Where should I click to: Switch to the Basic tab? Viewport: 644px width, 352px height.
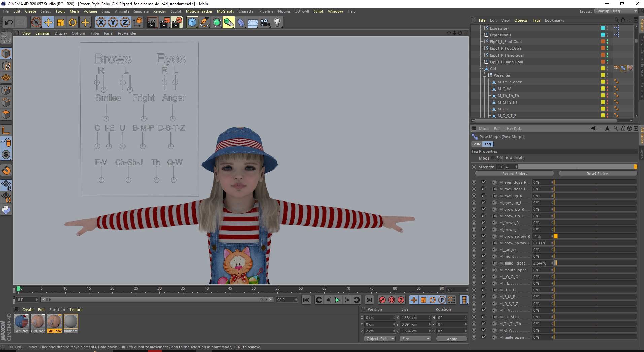(476, 144)
